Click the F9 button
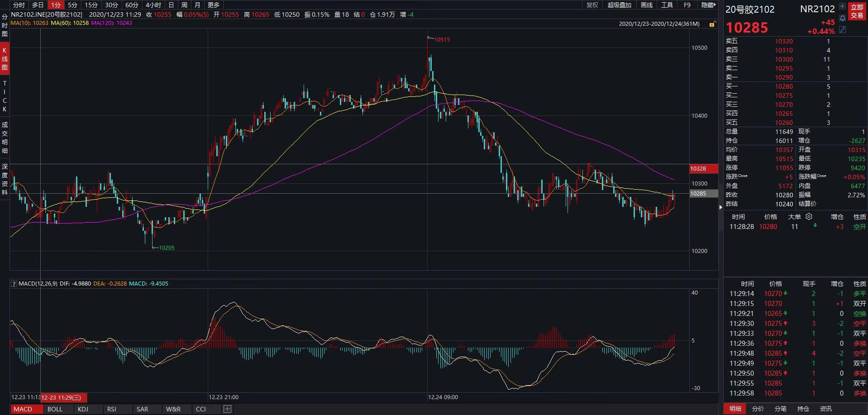 [687, 5]
